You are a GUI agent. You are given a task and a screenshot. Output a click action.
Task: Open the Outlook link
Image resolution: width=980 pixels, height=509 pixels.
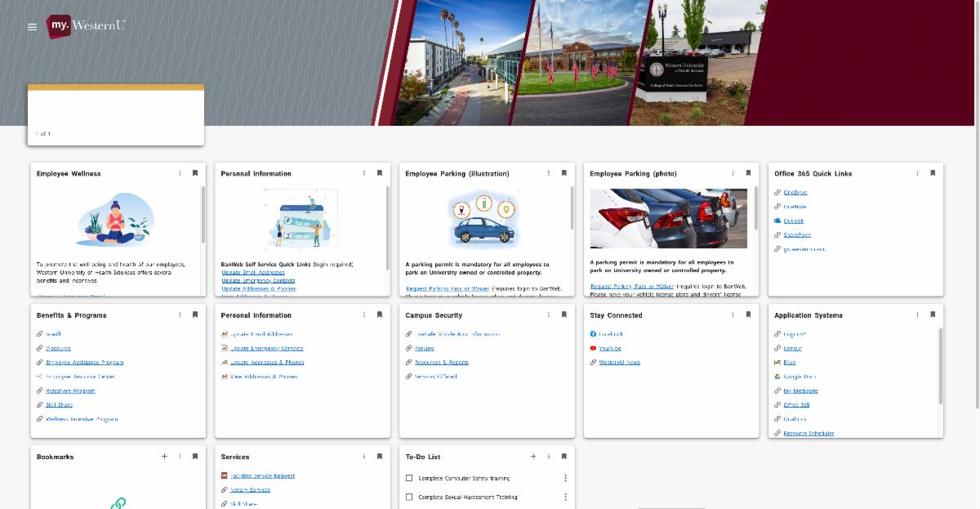793,221
